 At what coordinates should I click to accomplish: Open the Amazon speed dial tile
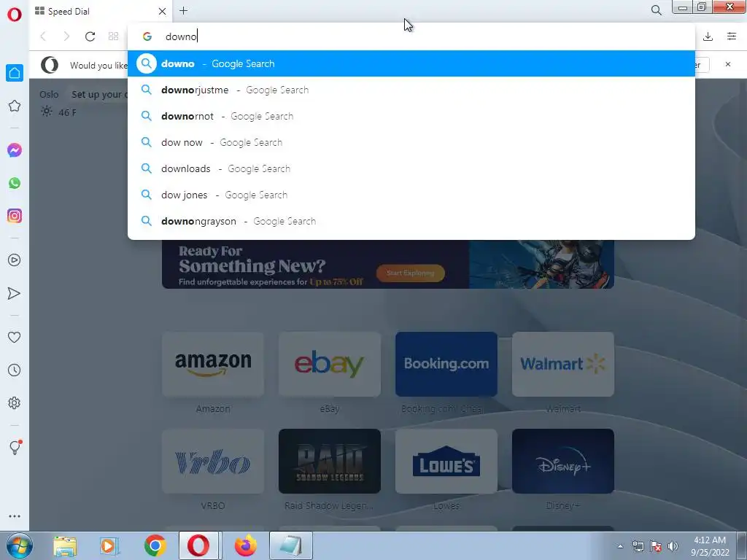click(x=213, y=365)
